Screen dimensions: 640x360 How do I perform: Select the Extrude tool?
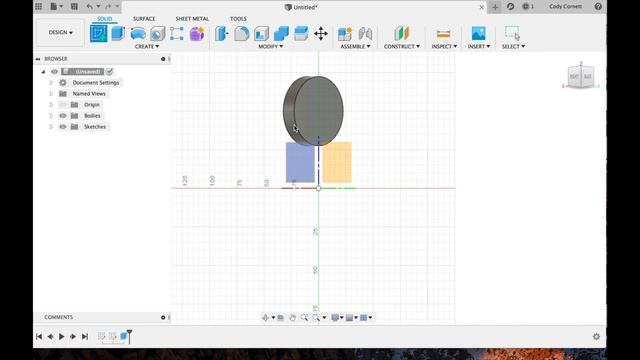point(118,33)
